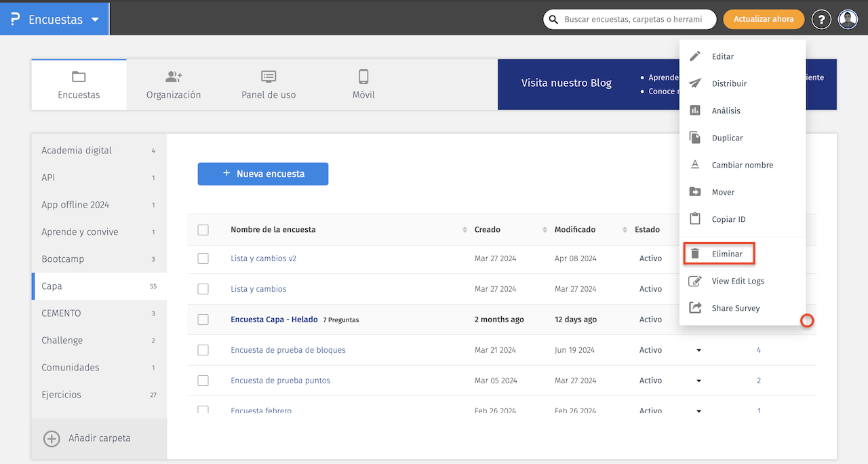
Task: Expand the Activo dropdown for Encuesta de prueba de bloques
Action: pyautogui.click(x=698, y=351)
